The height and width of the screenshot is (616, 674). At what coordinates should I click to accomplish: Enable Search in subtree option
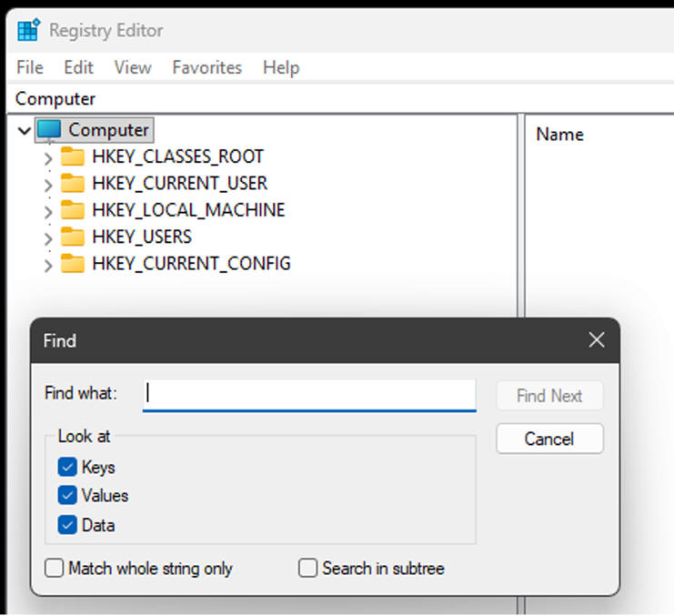click(307, 568)
